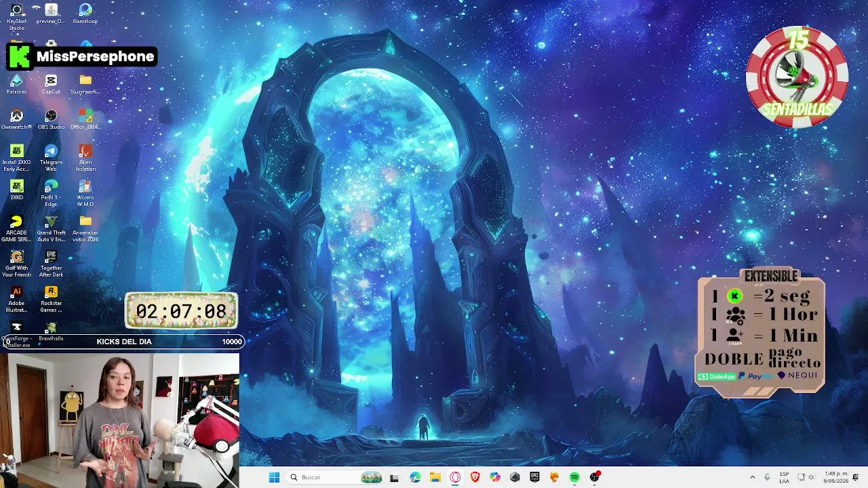Open Microsoft Edge from the taskbar
The image size is (868, 488).
click(415, 477)
